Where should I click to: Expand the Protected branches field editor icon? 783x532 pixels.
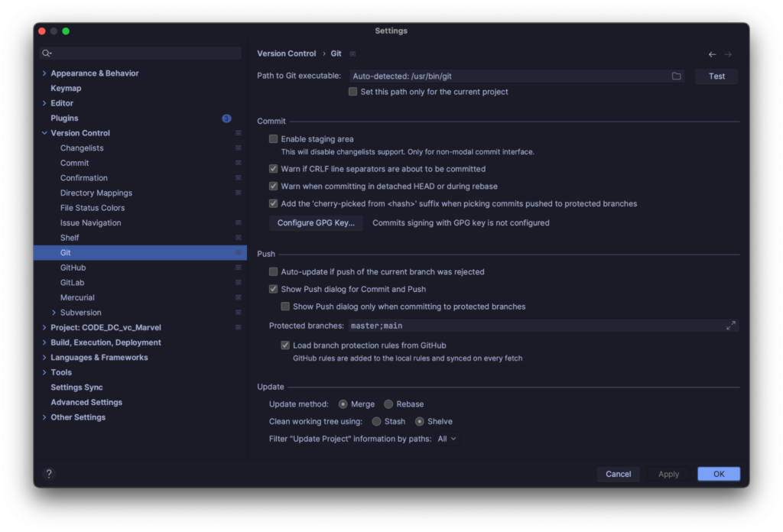730,325
